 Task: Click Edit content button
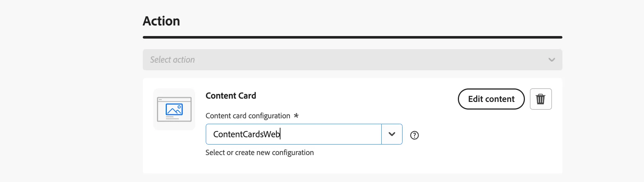(x=491, y=99)
